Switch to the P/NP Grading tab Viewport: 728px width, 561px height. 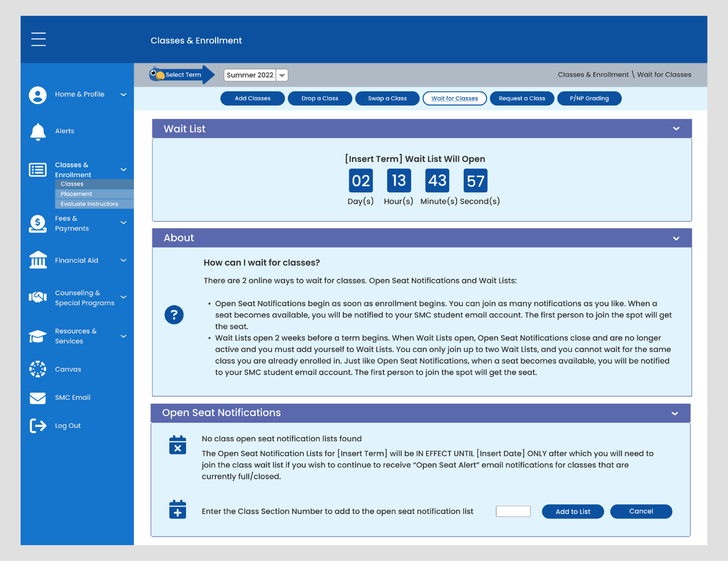589,98
